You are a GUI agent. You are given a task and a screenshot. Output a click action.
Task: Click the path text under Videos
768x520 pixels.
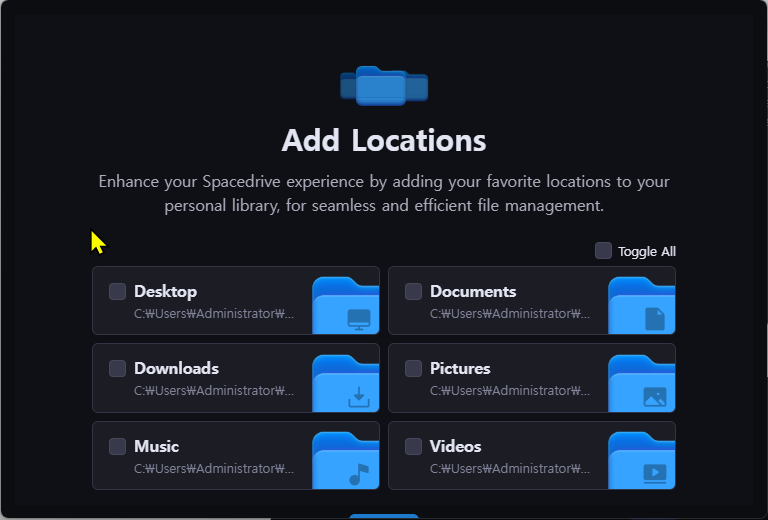[510, 469]
